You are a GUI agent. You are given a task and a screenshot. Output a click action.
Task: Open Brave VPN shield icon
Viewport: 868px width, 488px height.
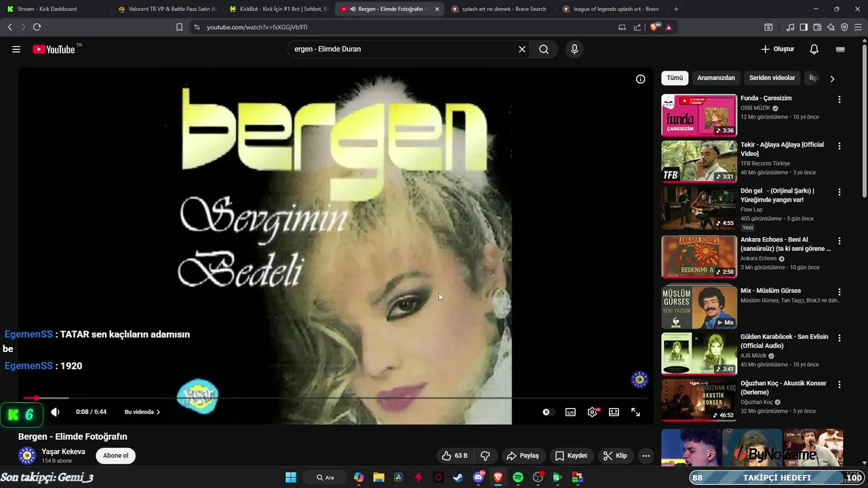844,27
